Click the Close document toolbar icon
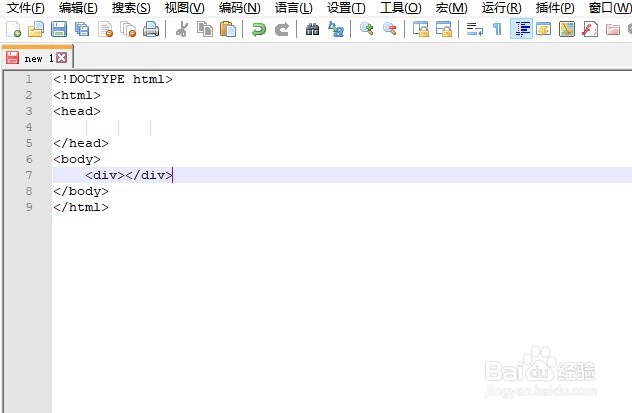632x413 pixels. (x=106, y=29)
